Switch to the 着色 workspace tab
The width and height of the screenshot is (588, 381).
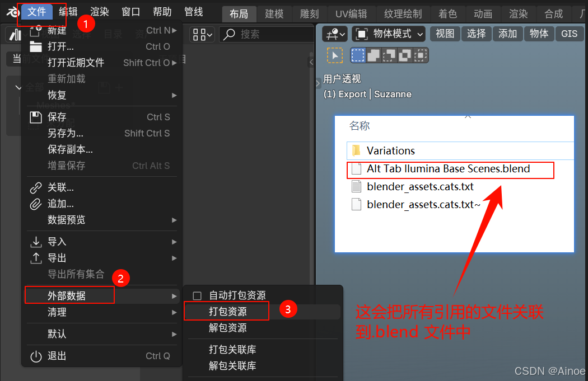click(448, 14)
